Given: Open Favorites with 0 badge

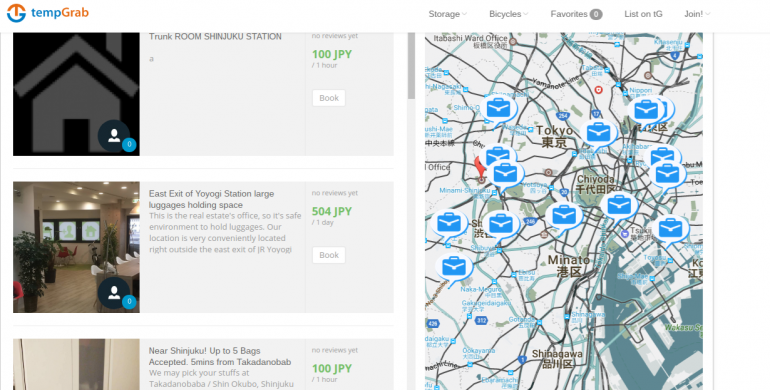Looking at the screenshot, I should click(576, 14).
